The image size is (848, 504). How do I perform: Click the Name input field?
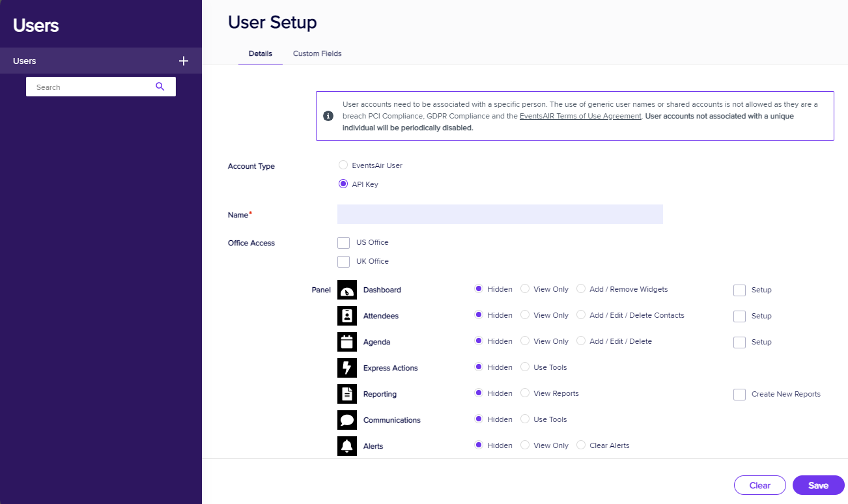coord(500,214)
